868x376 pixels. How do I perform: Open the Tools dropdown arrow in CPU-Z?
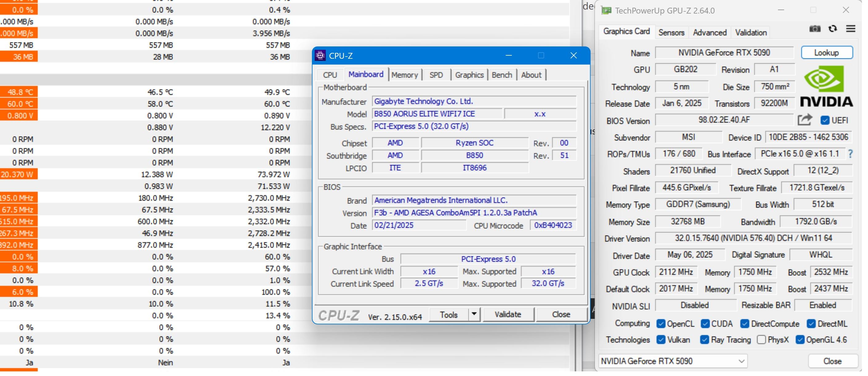(x=474, y=314)
